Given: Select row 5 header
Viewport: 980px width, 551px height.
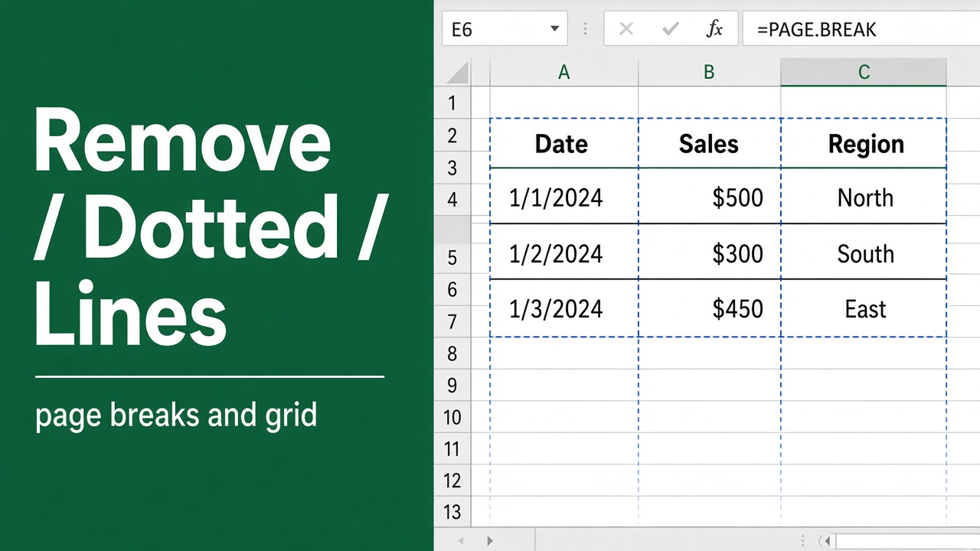Looking at the screenshot, I should pyautogui.click(x=452, y=258).
